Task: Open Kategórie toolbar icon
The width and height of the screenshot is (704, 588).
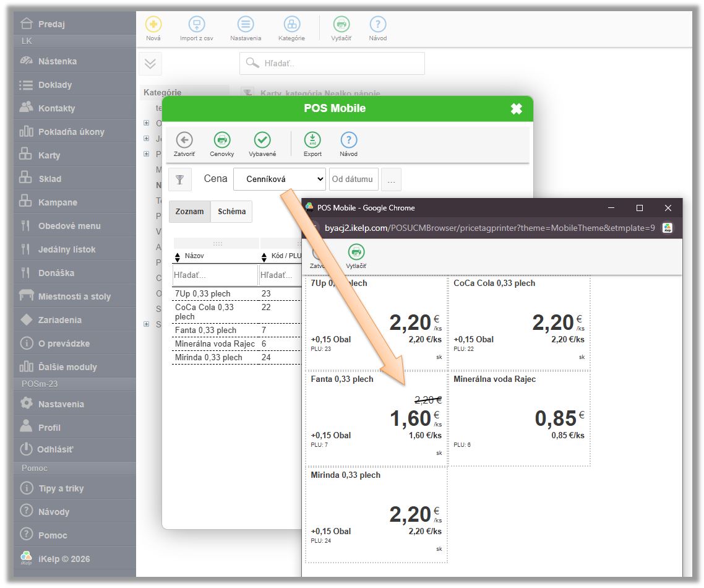Action: point(291,25)
